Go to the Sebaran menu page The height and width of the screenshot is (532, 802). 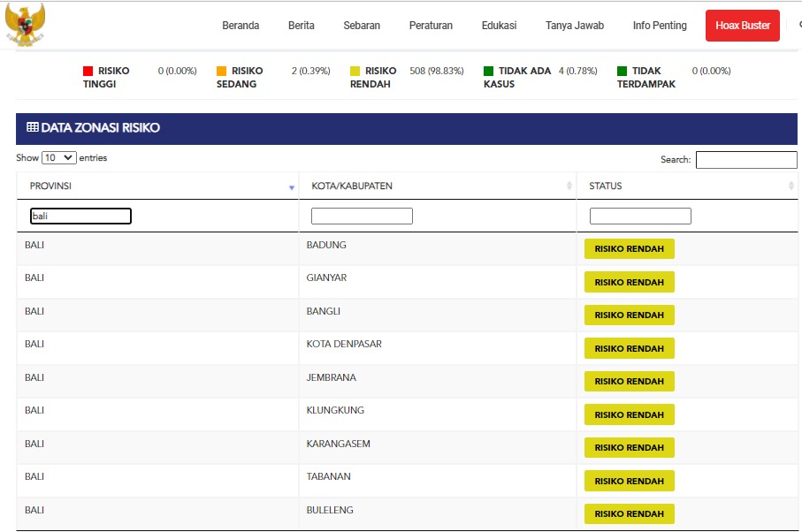tap(362, 26)
